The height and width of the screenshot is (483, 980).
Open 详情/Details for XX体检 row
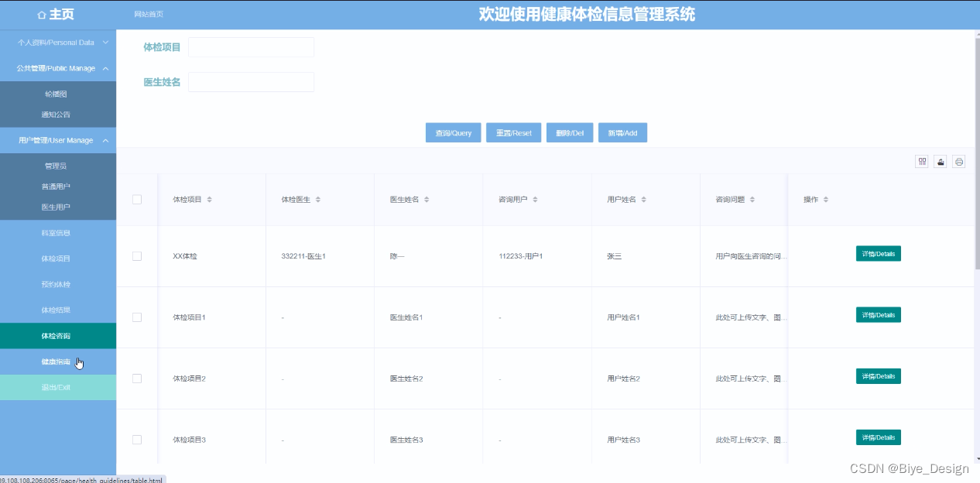tap(879, 254)
